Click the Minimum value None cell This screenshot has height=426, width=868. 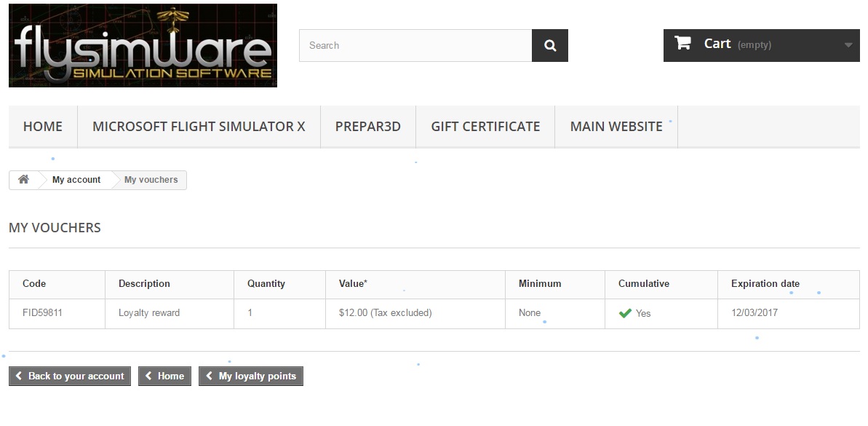[x=555, y=314]
